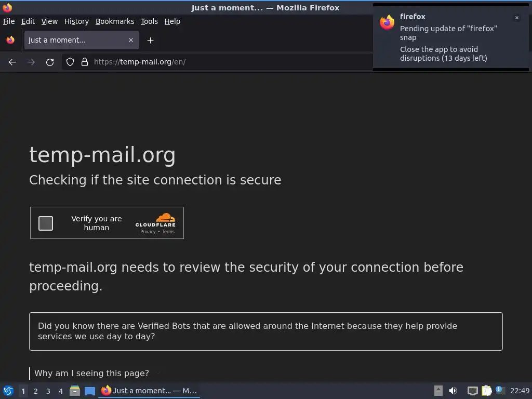This screenshot has height=399, width=532.
Task: Open the Cloudflare Terms link
Action: click(x=168, y=232)
